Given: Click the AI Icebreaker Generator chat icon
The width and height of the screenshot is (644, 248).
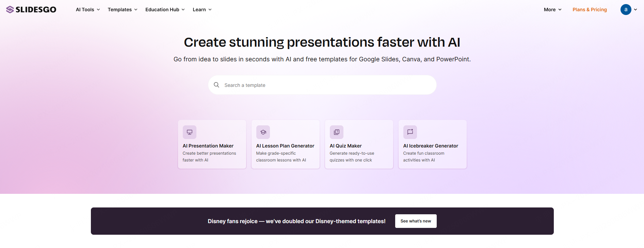Looking at the screenshot, I should 410,132.
